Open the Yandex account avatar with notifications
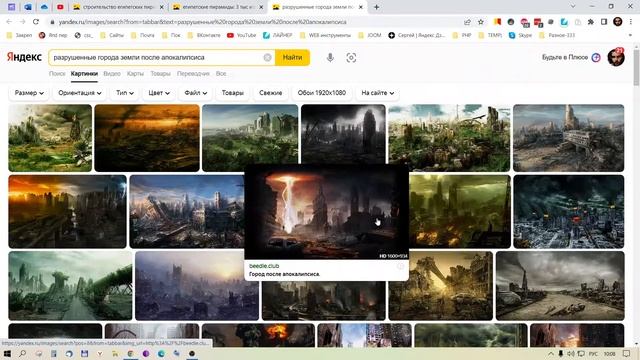The width and height of the screenshot is (640, 360). pyautogui.click(x=616, y=57)
